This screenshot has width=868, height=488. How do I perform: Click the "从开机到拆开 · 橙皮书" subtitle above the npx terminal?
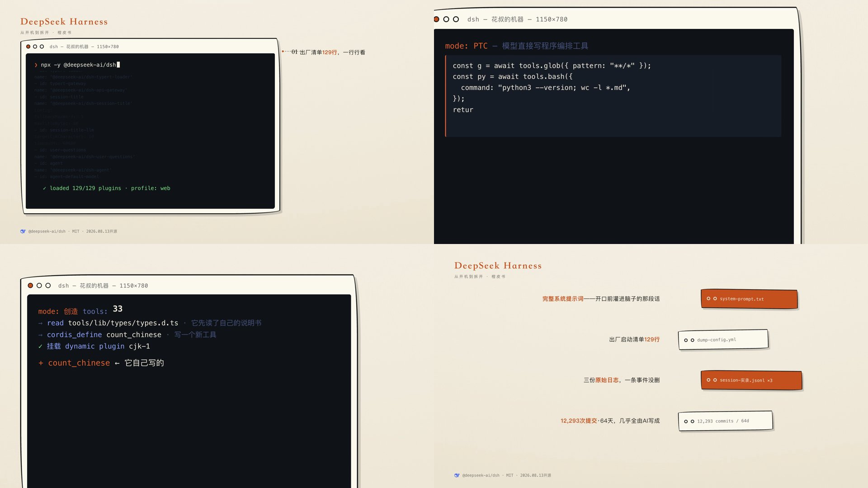(46, 33)
